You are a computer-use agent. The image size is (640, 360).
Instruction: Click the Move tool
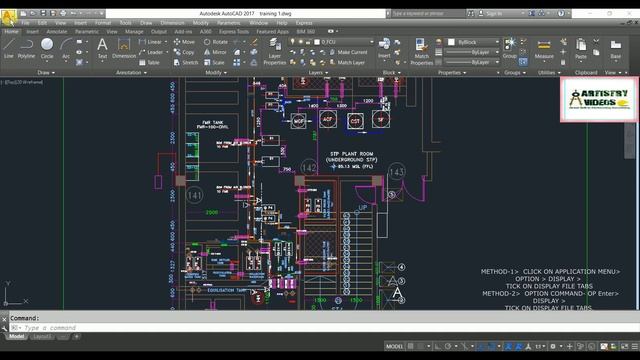pyautogui.click(x=184, y=42)
